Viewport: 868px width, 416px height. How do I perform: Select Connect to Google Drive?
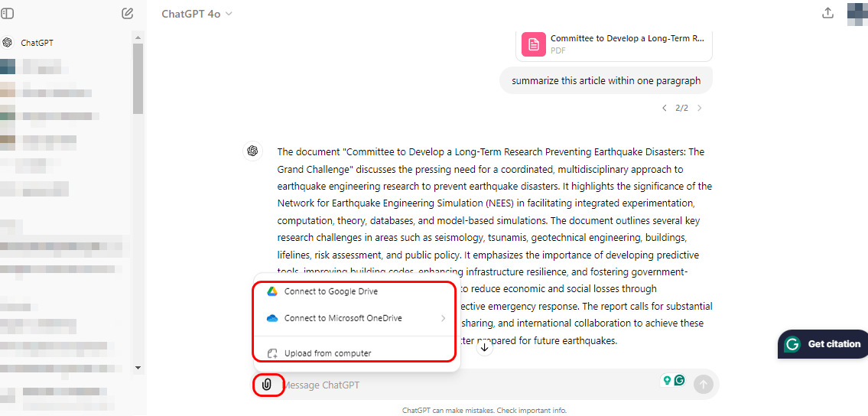click(x=330, y=291)
